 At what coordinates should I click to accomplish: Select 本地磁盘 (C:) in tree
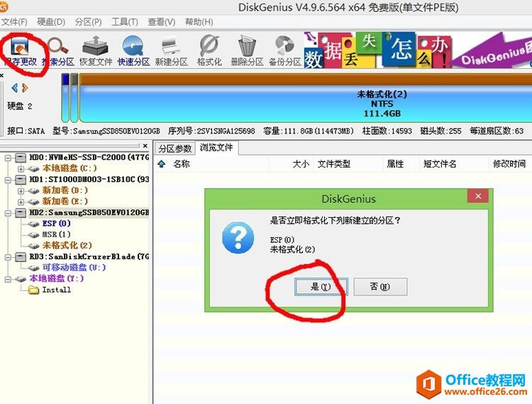[70, 168]
